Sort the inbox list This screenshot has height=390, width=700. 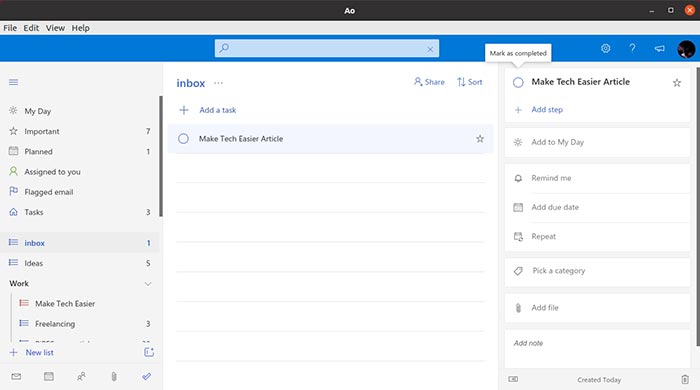[470, 82]
